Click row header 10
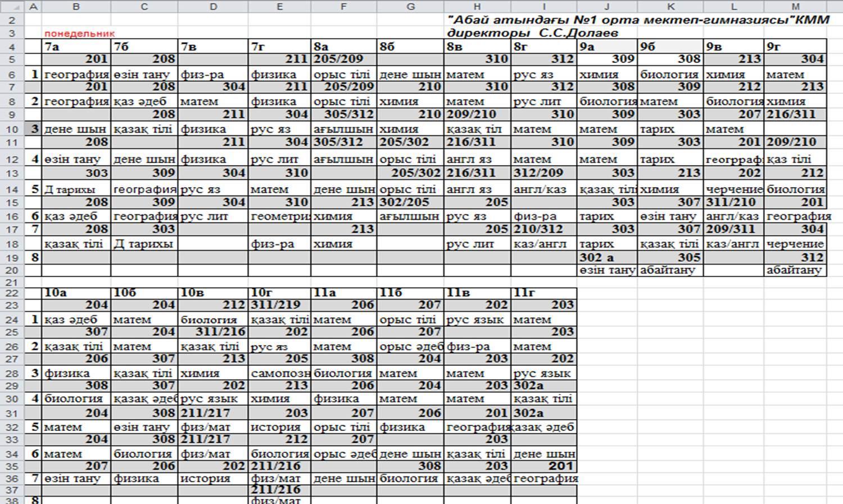Image resolution: width=843 pixels, height=504 pixels. (x=13, y=129)
